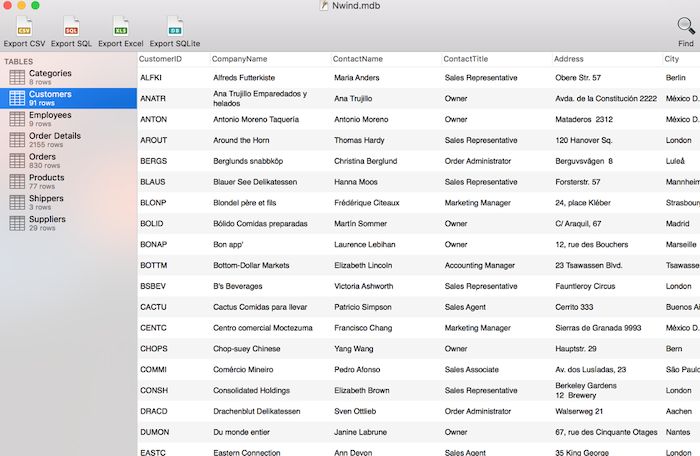Select the Employees table icon
This screenshot has width=700, height=456.
[16, 119]
